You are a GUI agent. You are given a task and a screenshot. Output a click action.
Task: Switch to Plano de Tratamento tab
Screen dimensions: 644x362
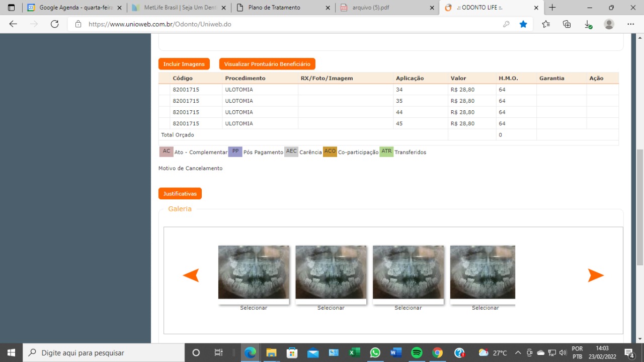283,8
